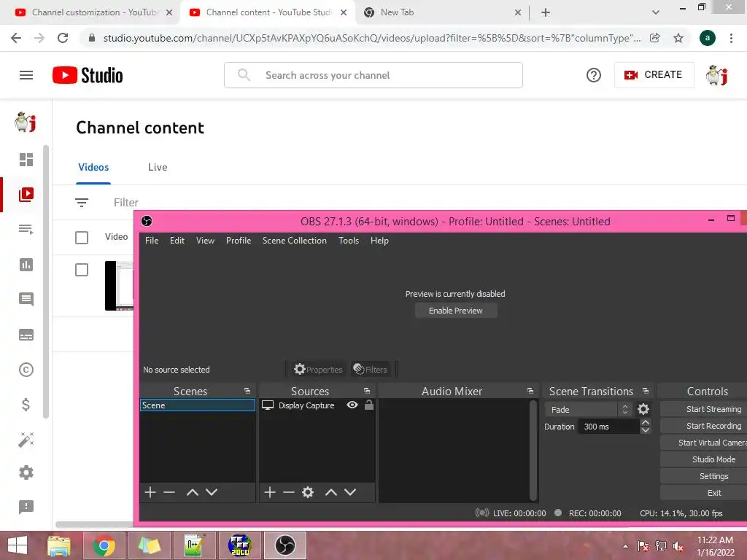747x560 pixels.
Task: Open Playlists icon in Studio sidebar
Action: [x=26, y=229]
